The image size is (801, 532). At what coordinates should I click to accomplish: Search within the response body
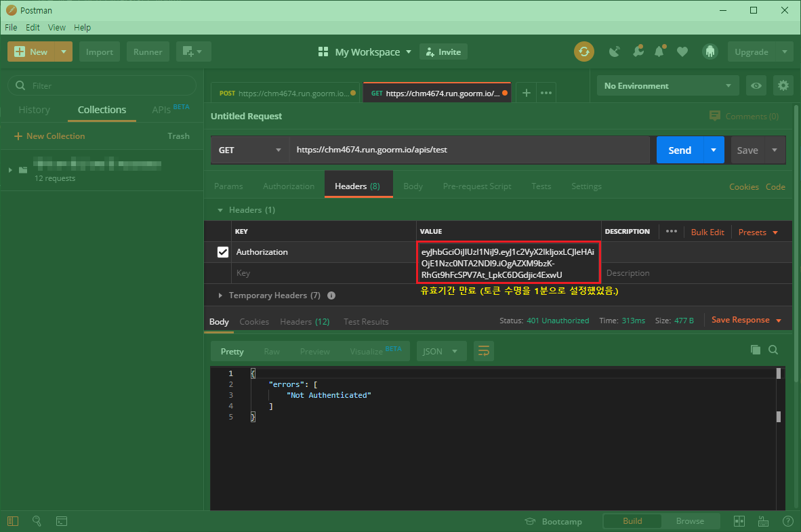[773, 350]
